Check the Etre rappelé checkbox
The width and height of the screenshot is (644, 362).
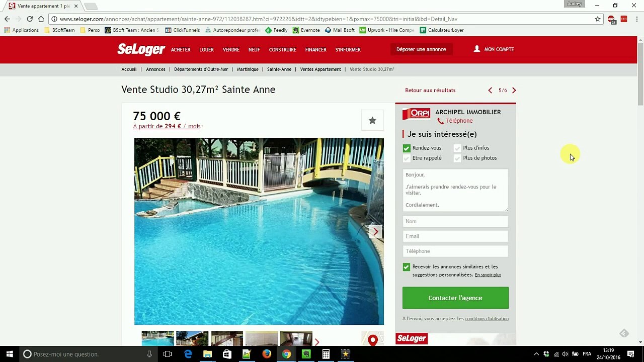coord(407,158)
